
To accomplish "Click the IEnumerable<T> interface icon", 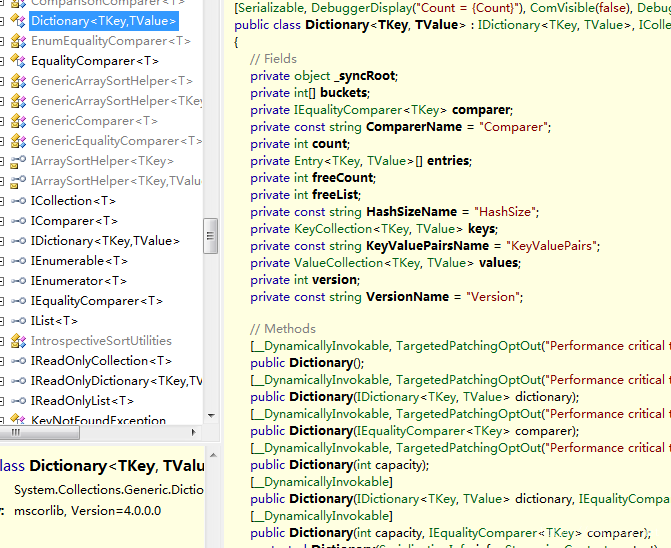I will (x=18, y=261).
